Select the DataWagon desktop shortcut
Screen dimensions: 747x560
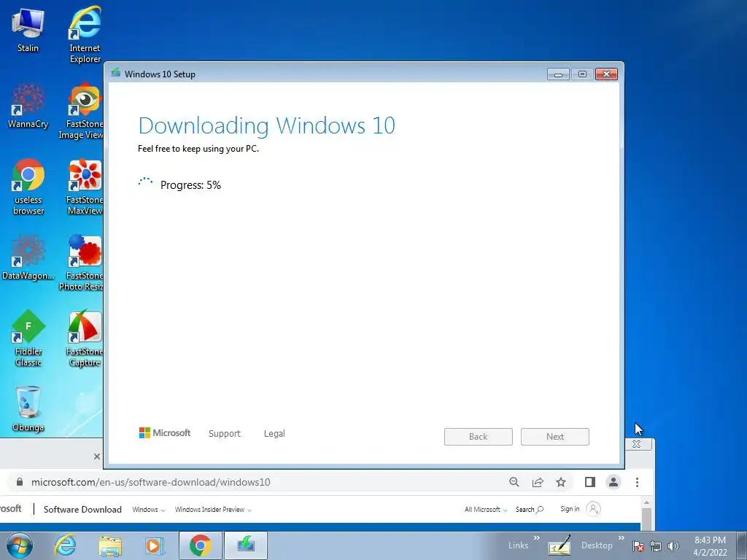[x=28, y=257]
